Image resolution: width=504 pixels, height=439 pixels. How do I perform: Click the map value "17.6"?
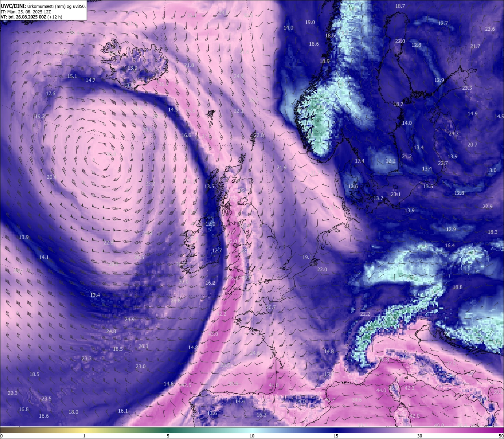[x=50, y=94]
